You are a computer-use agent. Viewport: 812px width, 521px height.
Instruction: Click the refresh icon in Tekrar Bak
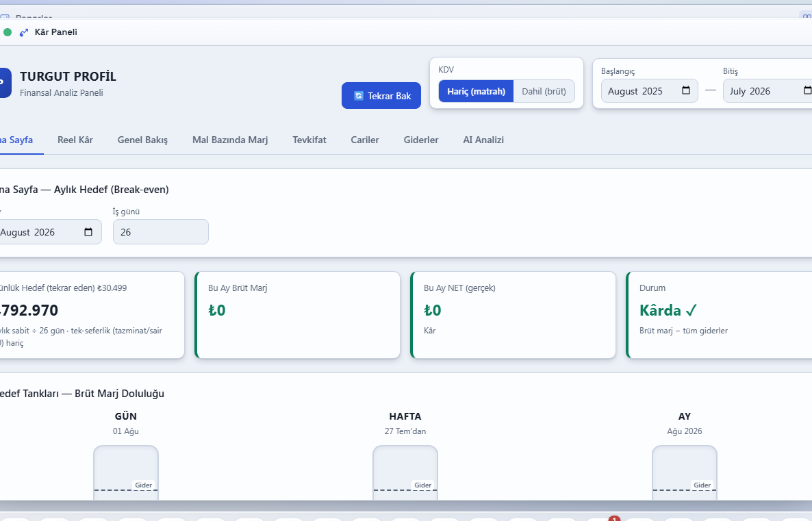click(x=358, y=96)
